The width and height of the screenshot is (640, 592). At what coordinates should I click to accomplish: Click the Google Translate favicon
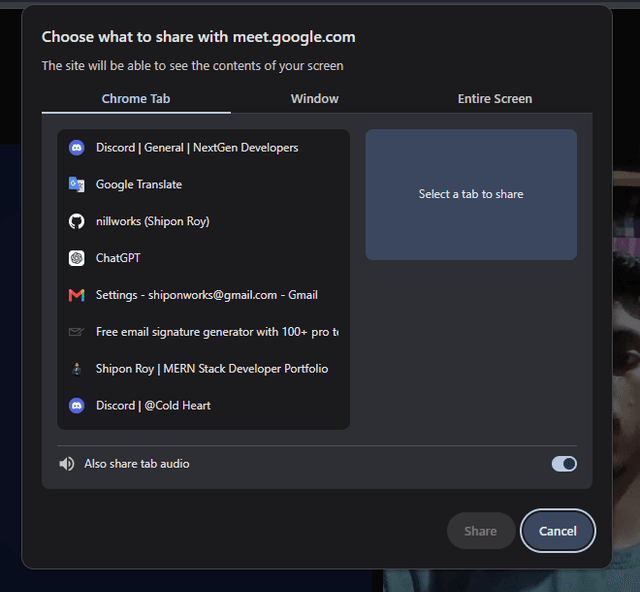coord(76,185)
